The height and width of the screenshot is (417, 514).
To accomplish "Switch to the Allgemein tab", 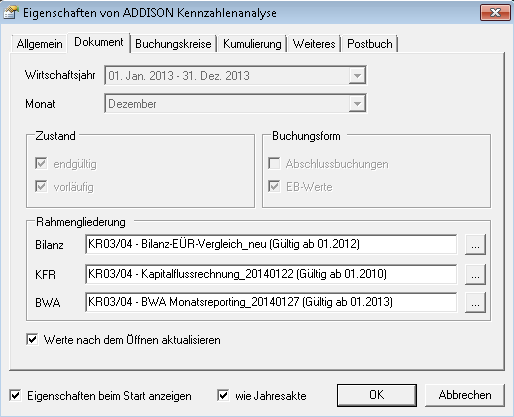I will (x=39, y=44).
